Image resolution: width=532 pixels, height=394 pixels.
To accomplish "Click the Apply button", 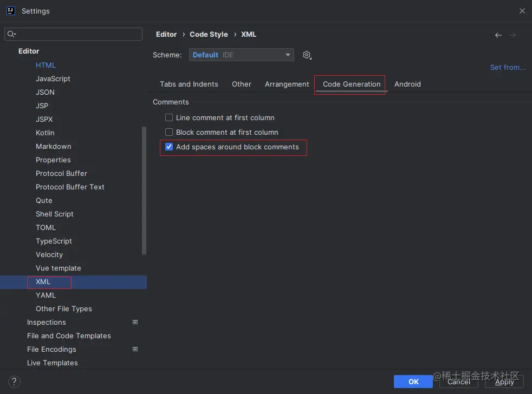I will (x=504, y=382).
